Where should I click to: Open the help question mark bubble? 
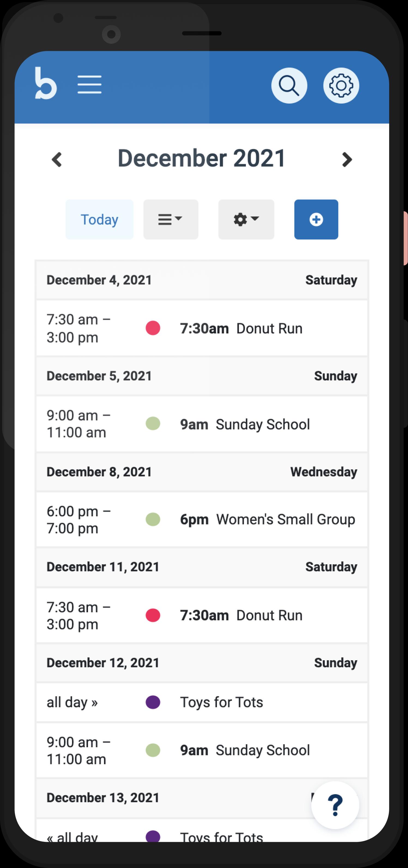click(335, 805)
